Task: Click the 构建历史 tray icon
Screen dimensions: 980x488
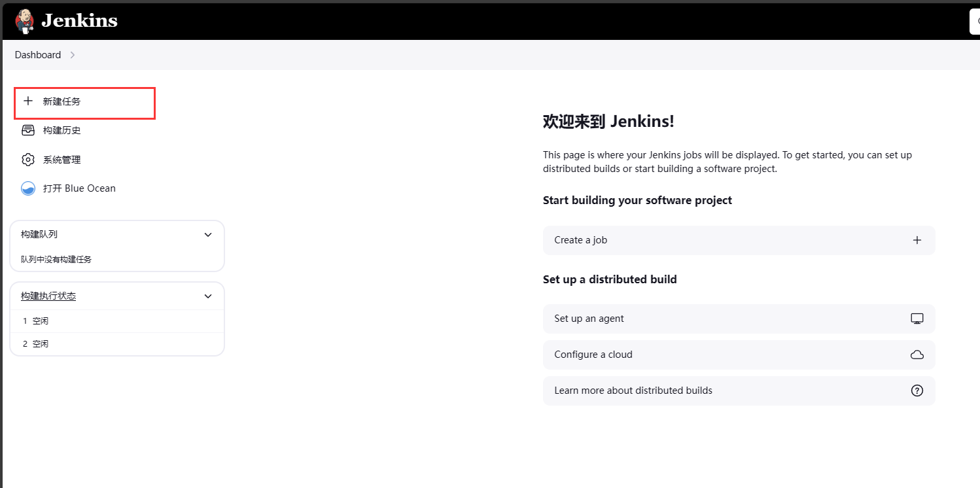Action: pos(27,130)
